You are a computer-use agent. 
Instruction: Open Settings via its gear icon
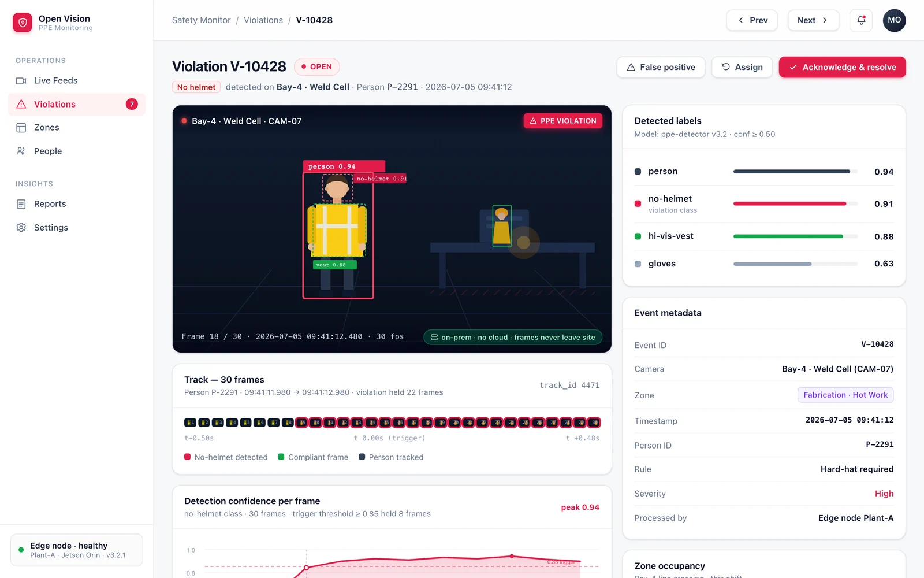[x=21, y=228]
